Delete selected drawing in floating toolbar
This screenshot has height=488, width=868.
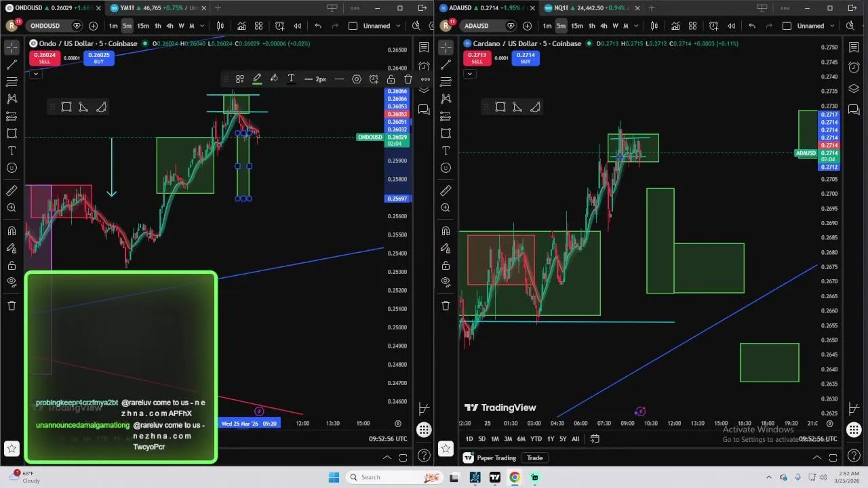pyautogui.click(x=408, y=79)
